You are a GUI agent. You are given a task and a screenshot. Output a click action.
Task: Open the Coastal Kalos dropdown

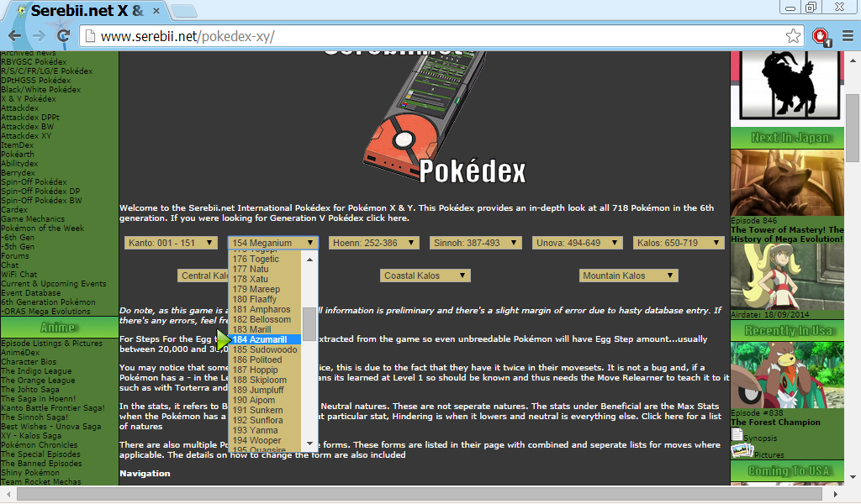(425, 276)
